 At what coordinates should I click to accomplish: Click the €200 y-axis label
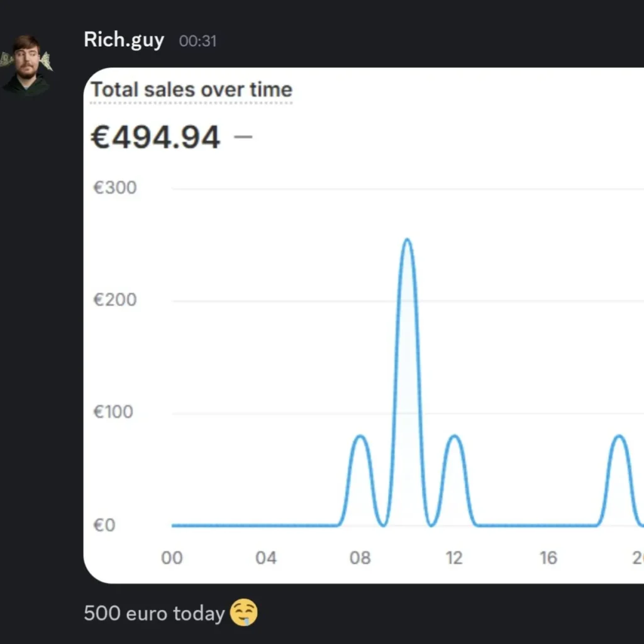click(115, 299)
